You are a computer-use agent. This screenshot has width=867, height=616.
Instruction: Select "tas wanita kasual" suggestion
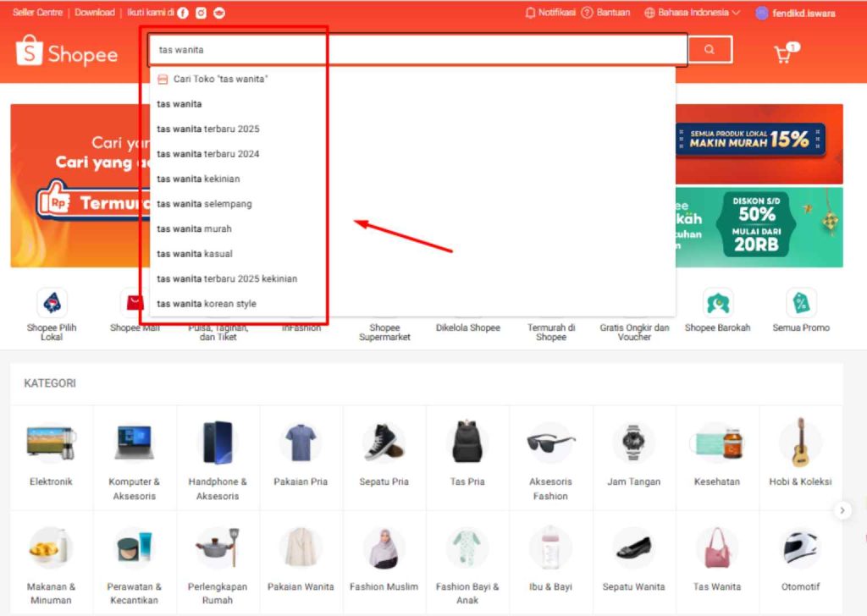click(x=412, y=254)
